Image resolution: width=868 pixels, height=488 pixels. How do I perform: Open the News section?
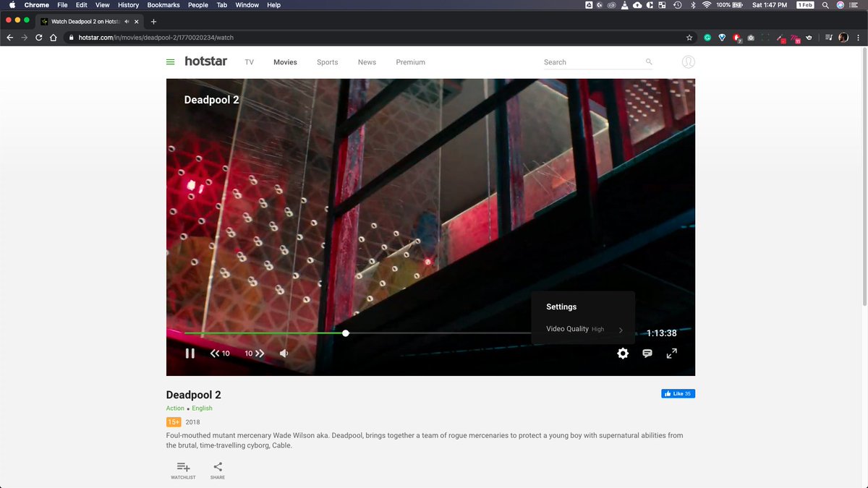tap(367, 62)
